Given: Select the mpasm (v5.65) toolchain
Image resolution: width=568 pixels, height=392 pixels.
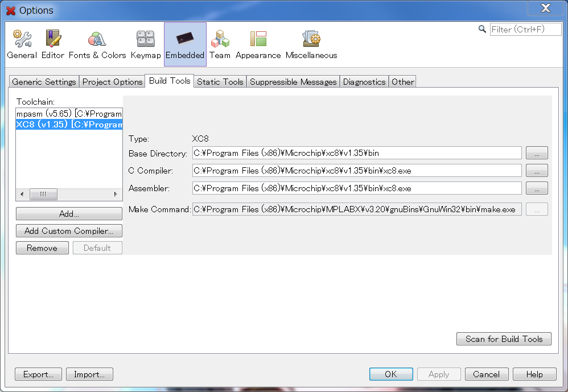Looking at the screenshot, I should point(69,114).
